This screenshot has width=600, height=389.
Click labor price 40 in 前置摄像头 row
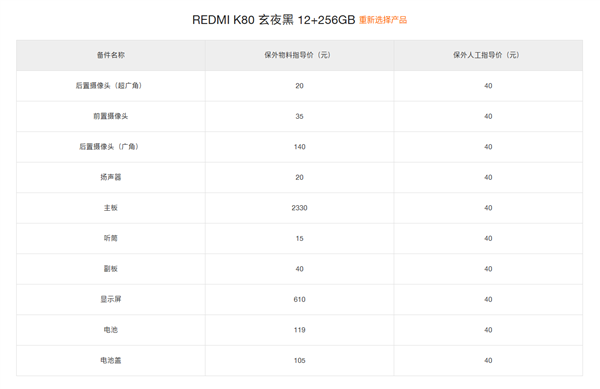tap(488, 116)
